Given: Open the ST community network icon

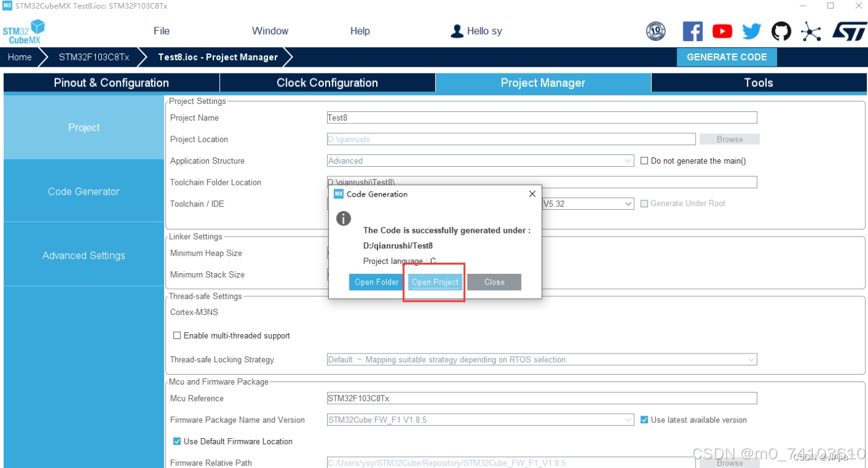Looking at the screenshot, I should tap(810, 31).
